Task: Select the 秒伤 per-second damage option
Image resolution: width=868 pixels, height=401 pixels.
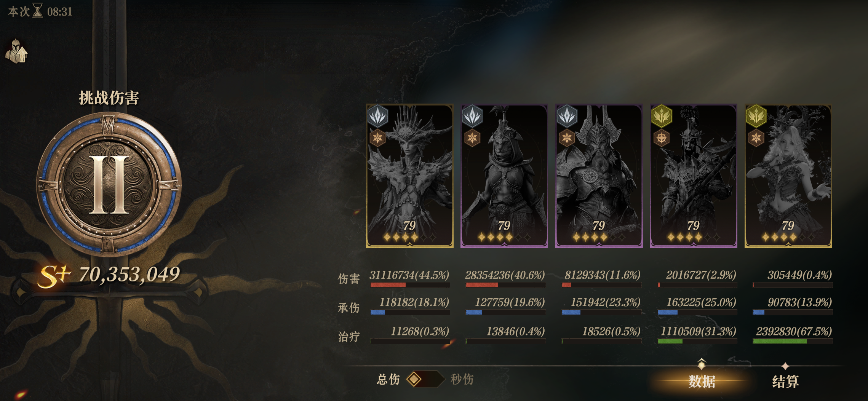Action: click(x=462, y=379)
